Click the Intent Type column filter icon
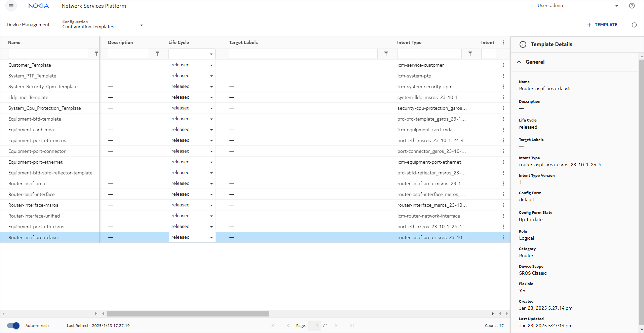 [x=470, y=54]
